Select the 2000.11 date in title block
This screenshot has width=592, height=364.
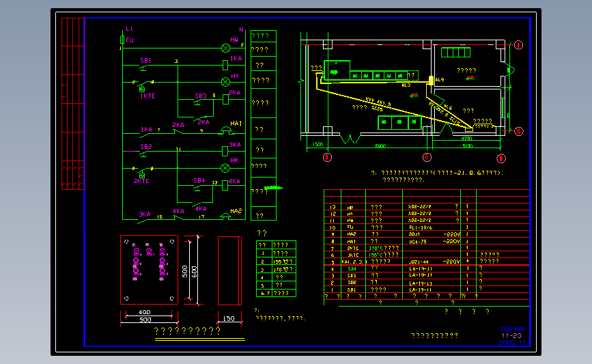tap(512, 343)
